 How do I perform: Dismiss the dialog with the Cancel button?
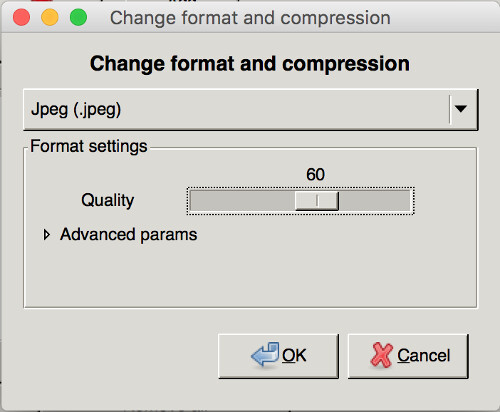(408, 356)
